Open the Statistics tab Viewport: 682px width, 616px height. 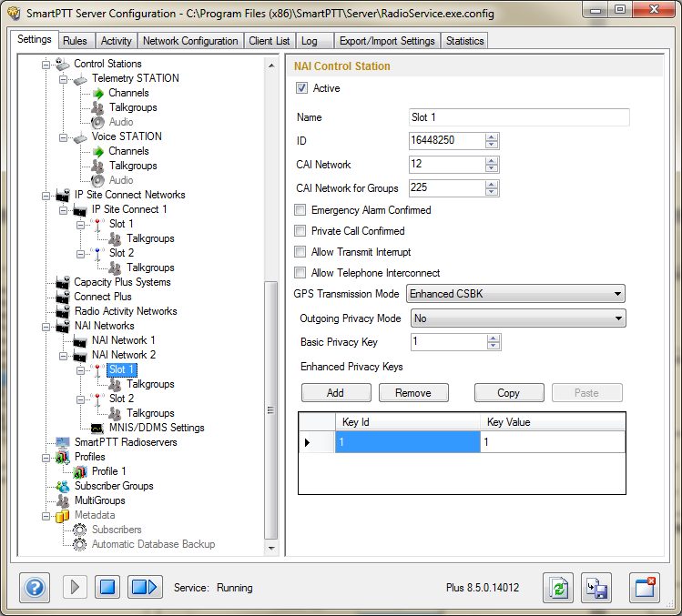(x=464, y=41)
